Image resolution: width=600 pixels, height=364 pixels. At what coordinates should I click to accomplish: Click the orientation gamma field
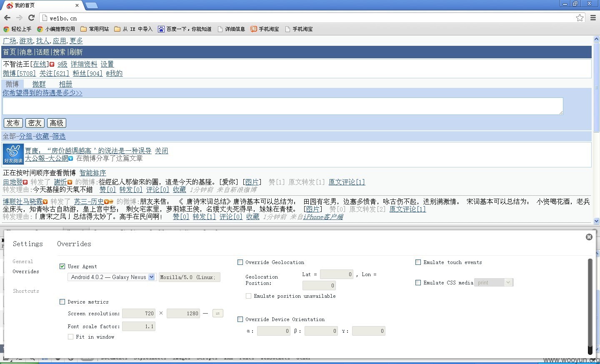pyautogui.click(x=369, y=331)
